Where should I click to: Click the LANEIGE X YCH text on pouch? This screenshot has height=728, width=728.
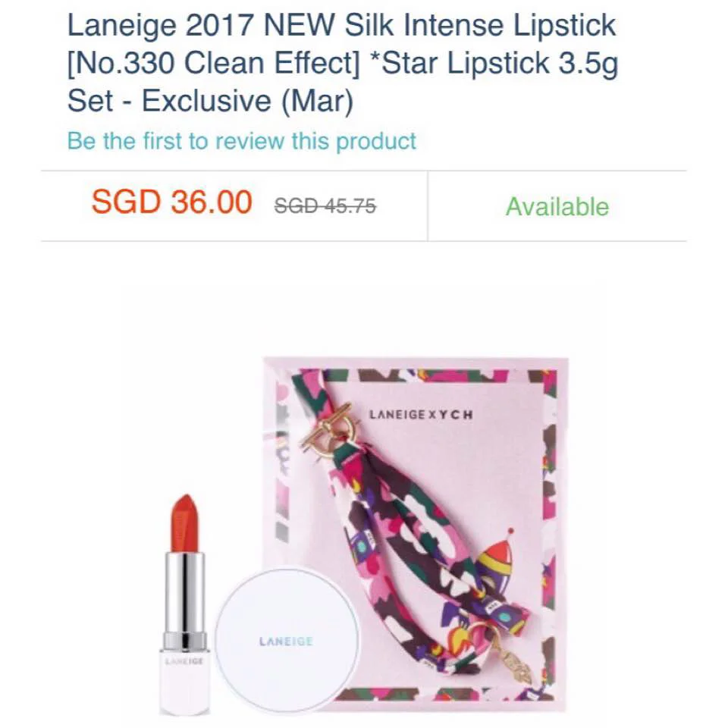[x=421, y=414]
